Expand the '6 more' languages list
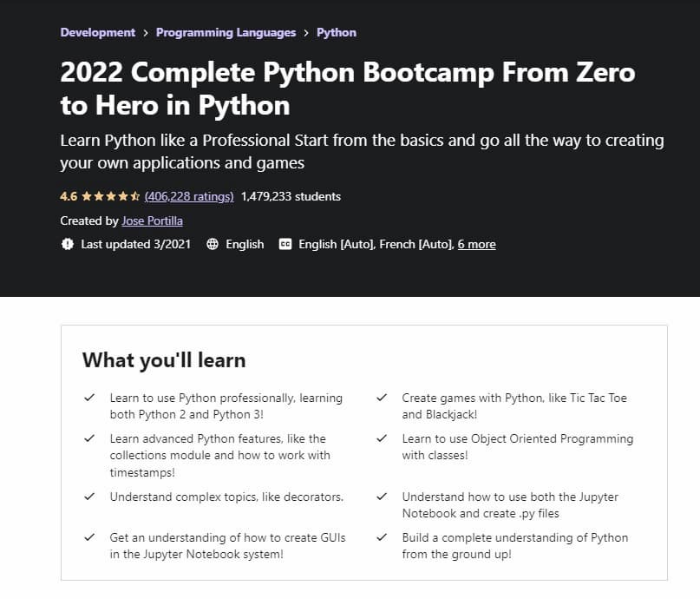Viewport: 700px width, 599px height. [x=476, y=244]
